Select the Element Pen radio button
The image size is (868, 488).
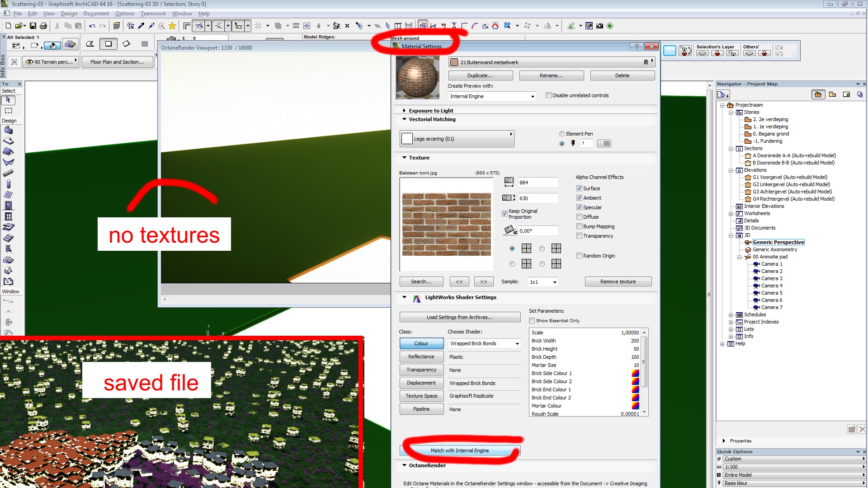(x=562, y=134)
